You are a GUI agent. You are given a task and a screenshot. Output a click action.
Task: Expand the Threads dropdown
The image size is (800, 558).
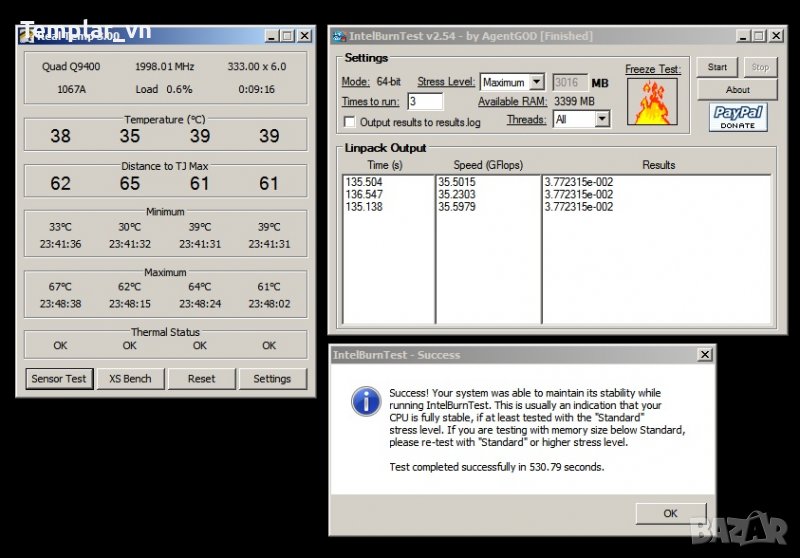coord(602,119)
